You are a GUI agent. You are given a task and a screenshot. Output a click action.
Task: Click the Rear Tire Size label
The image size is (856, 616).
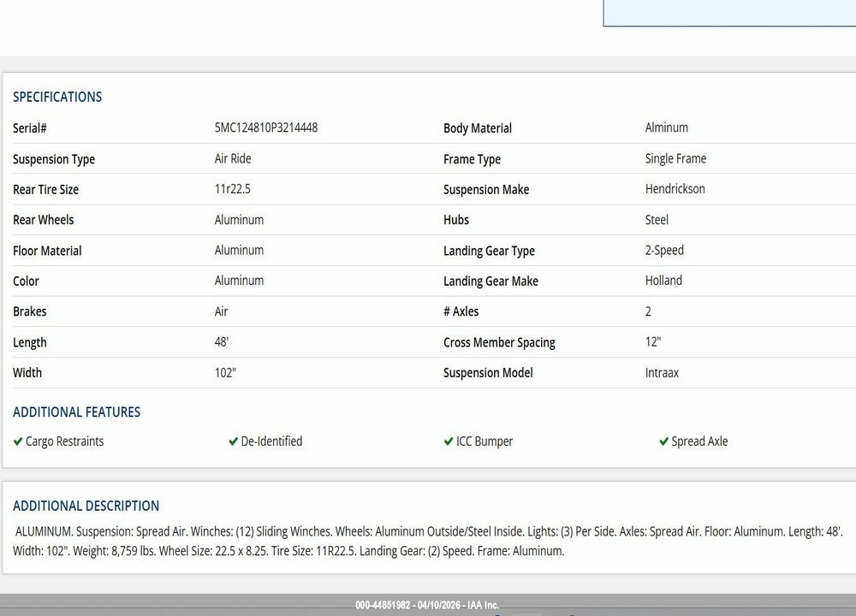click(46, 189)
